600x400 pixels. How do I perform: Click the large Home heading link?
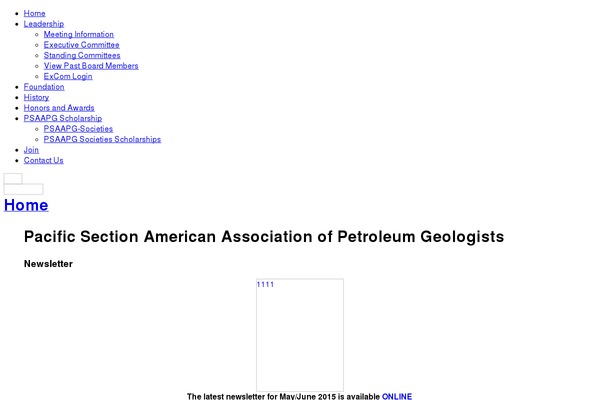pos(26,205)
